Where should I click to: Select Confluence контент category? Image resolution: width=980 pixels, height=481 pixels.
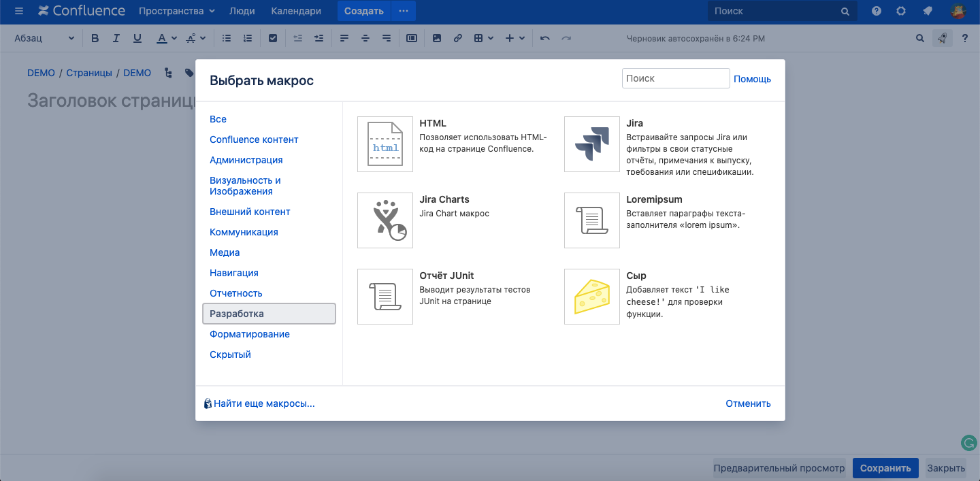pos(254,139)
